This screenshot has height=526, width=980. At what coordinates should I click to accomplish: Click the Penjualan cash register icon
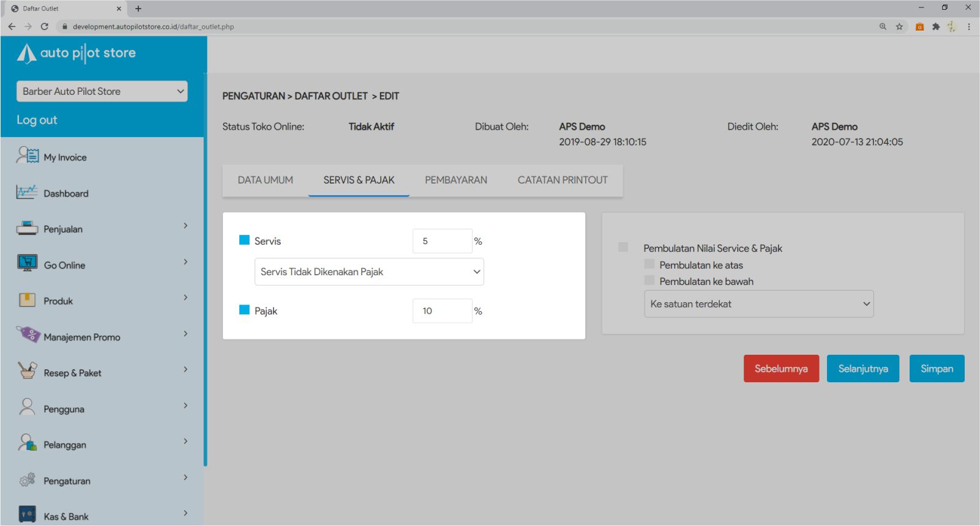(27, 228)
